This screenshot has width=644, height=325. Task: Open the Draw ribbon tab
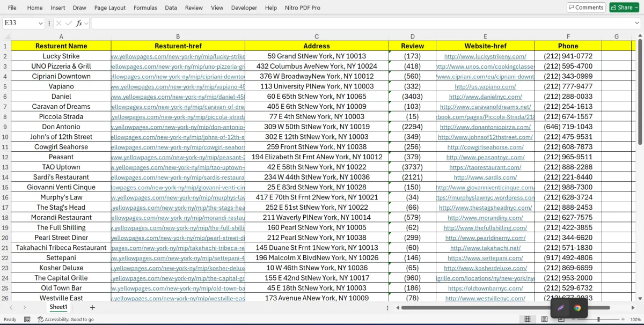coord(79,8)
